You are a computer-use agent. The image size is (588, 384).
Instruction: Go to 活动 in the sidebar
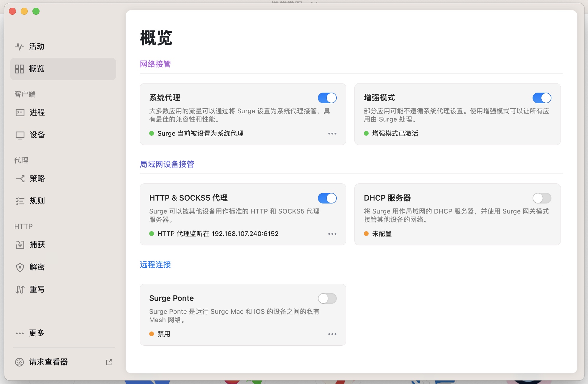pos(63,46)
